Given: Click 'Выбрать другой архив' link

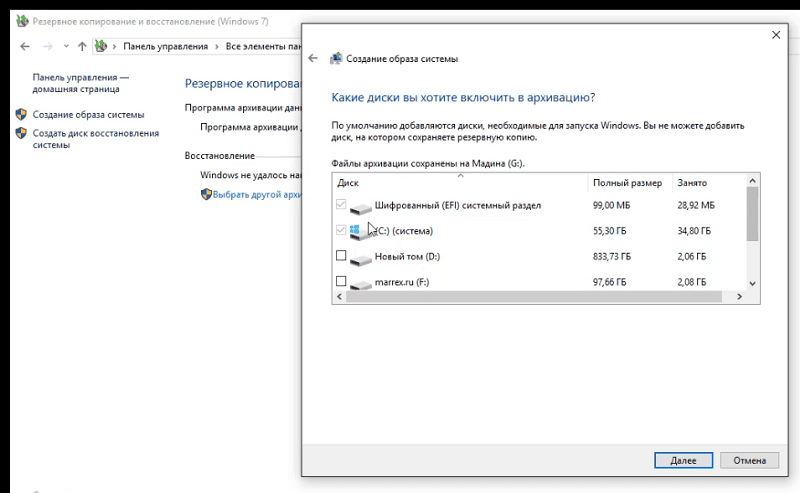Looking at the screenshot, I should pos(257,194).
